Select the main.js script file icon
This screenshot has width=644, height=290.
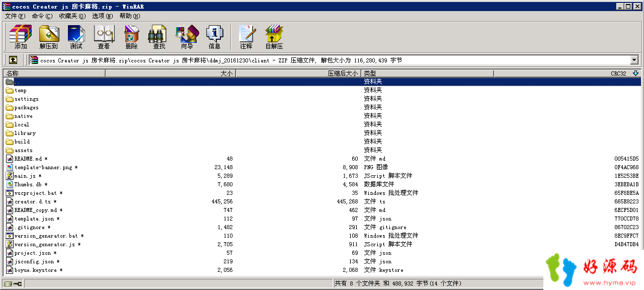pos(10,176)
